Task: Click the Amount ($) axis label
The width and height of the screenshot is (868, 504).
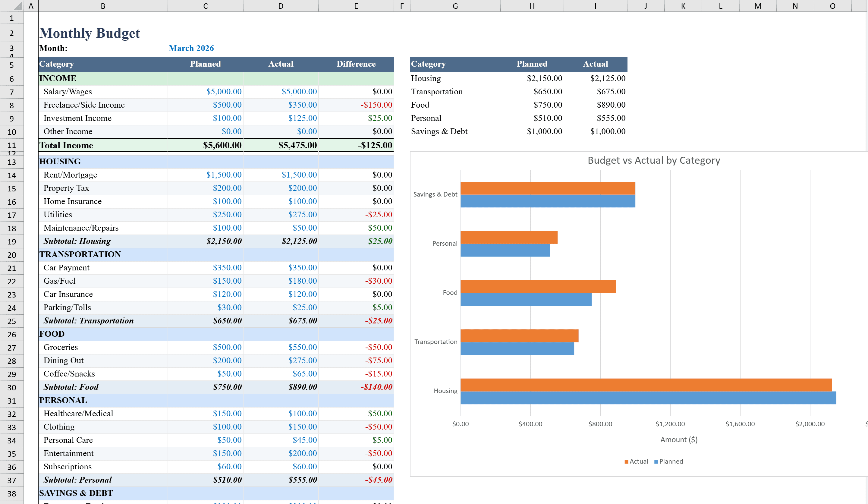Action: (678, 439)
